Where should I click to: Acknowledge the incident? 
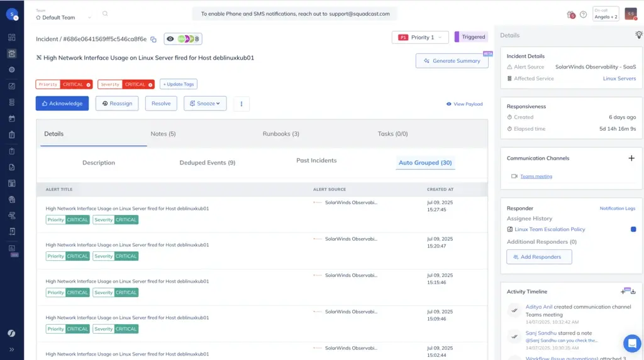pos(62,104)
